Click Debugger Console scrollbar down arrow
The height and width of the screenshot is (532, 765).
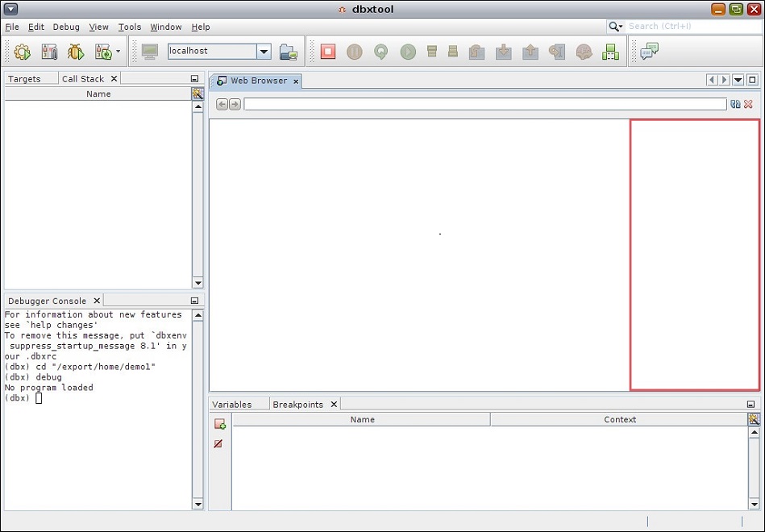197,504
